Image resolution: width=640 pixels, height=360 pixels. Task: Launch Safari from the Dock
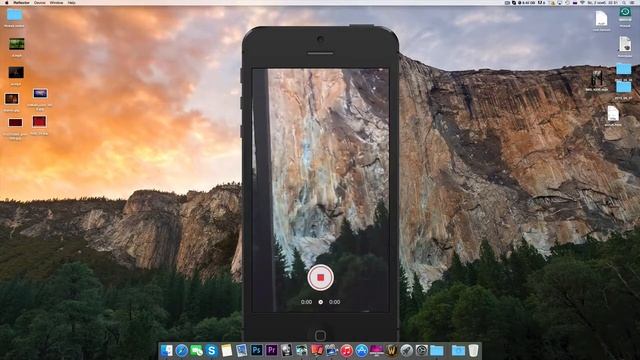pos(182,350)
